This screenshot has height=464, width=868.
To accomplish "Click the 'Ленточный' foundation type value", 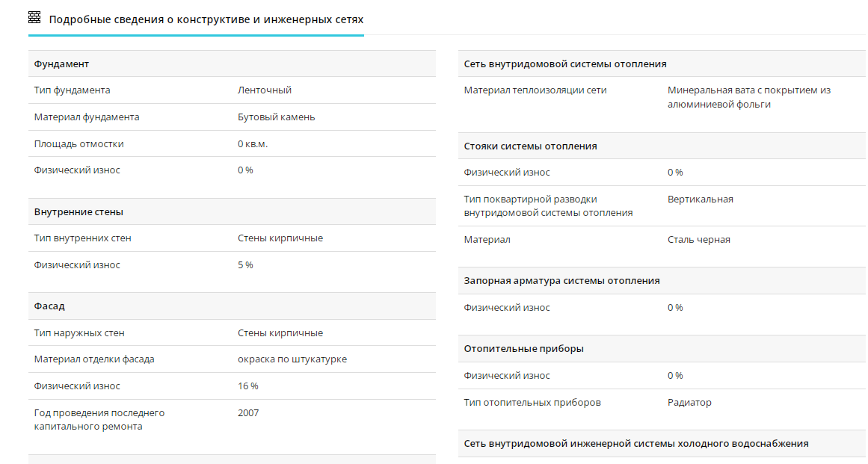I will point(265,90).
